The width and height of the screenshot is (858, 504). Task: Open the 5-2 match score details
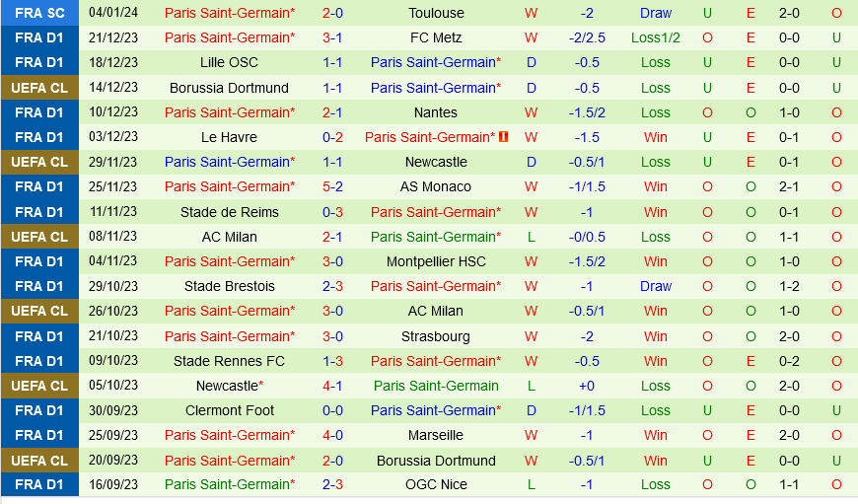click(332, 186)
